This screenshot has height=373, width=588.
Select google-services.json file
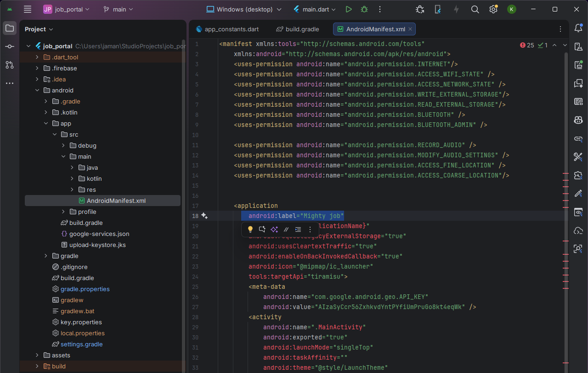coord(95,234)
